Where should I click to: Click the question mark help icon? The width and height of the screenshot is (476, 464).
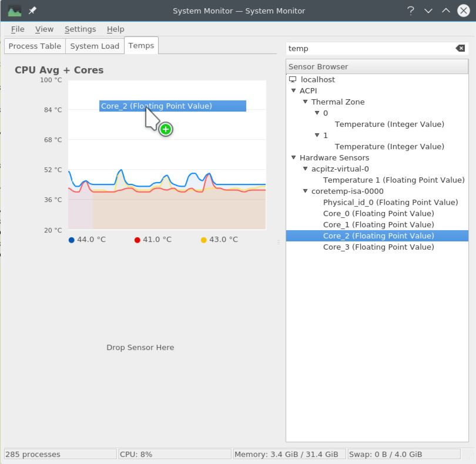pyautogui.click(x=410, y=11)
